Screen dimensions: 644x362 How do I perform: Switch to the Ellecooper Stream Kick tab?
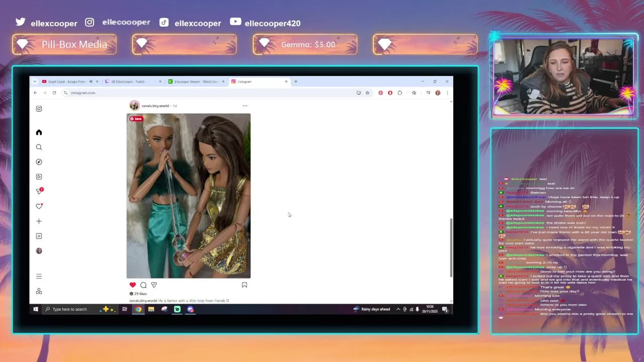click(196, 81)
